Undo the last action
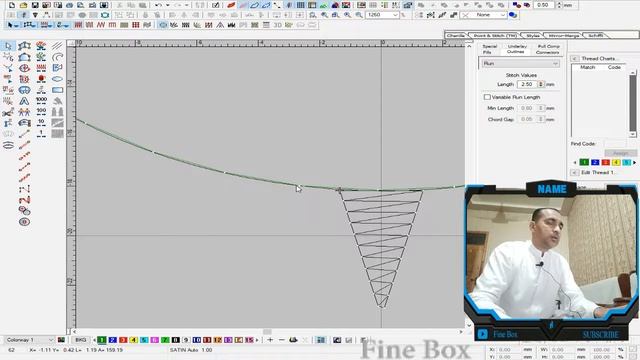This screenshot has width=640, height=360. point(158,5)
